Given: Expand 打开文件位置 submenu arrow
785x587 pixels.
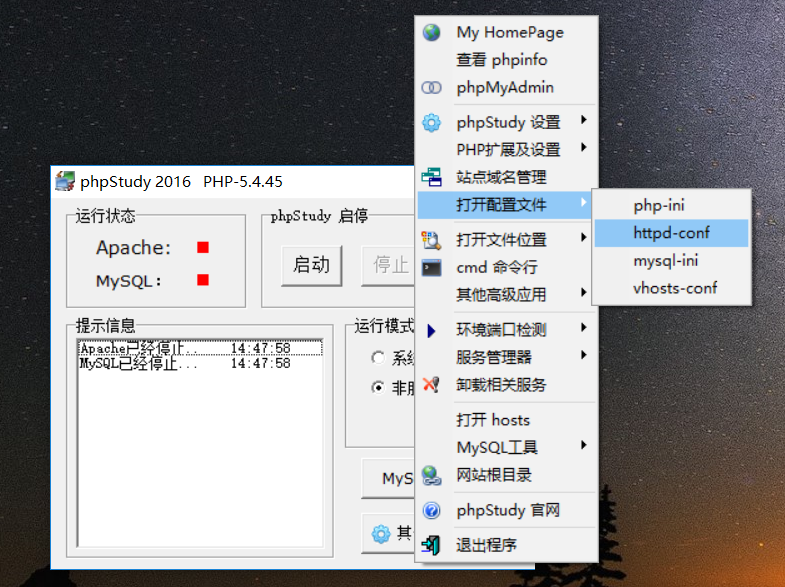Looking at the screenshot, I should tap(584, 237).
